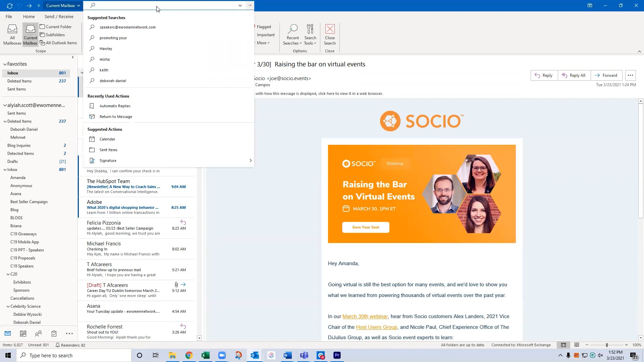Switch to the Send / Receive ribbon tab
644x362 pixels.
(x=59, y=16)
